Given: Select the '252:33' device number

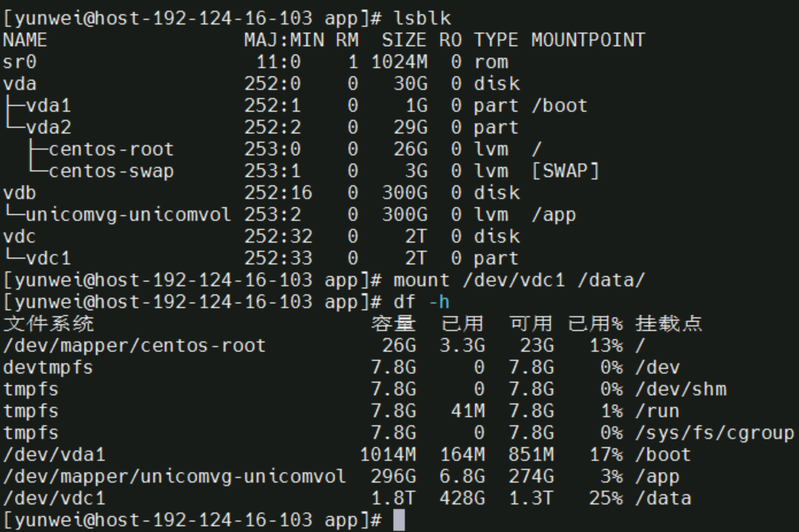Looking at the screenshot, I should tap(278, 259).
